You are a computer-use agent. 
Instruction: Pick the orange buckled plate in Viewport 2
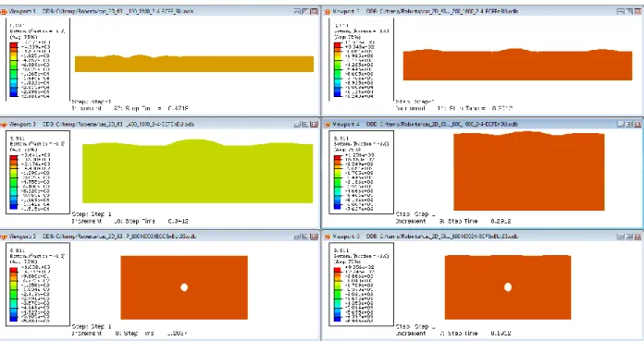(517, 65)
